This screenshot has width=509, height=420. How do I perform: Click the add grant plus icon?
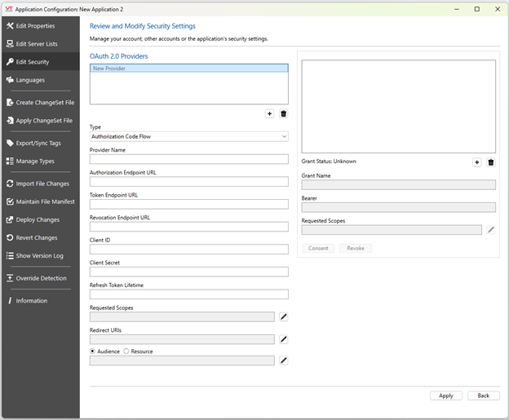tap(477, 162)
